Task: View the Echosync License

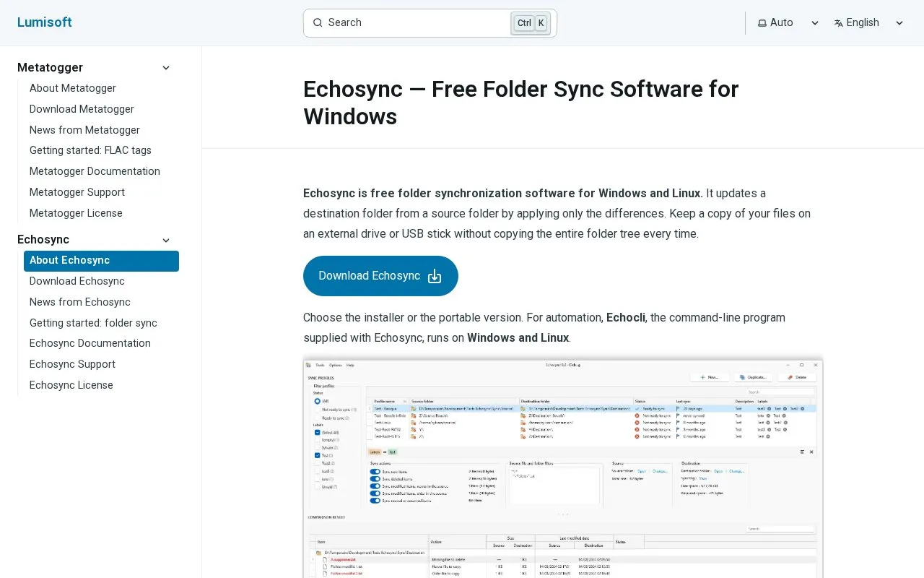Action: point(71,385)
